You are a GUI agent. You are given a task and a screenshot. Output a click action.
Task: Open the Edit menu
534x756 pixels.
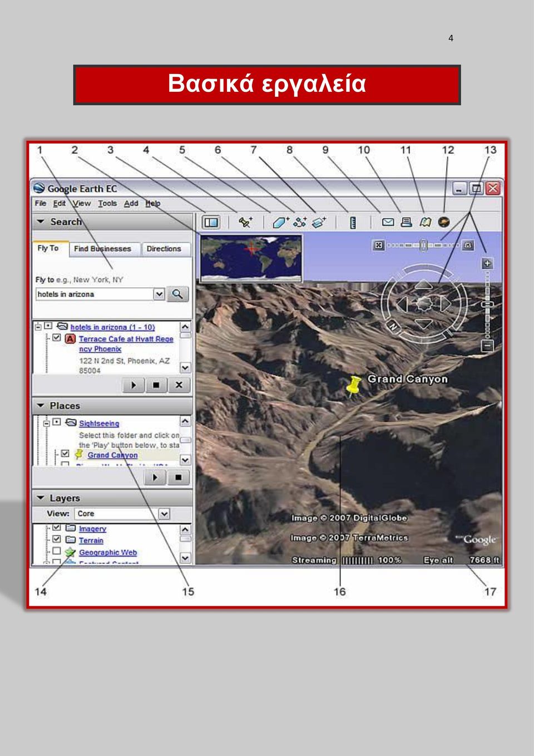60,203
